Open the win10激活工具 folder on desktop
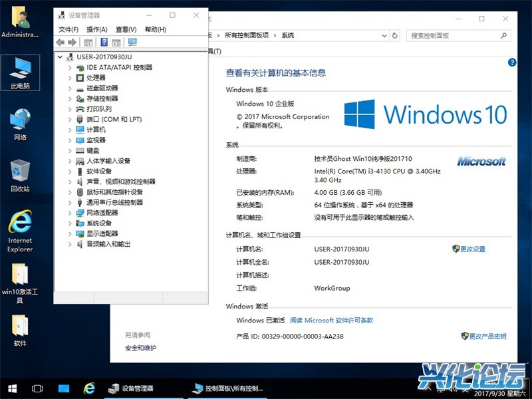 [x=21, y=283]
